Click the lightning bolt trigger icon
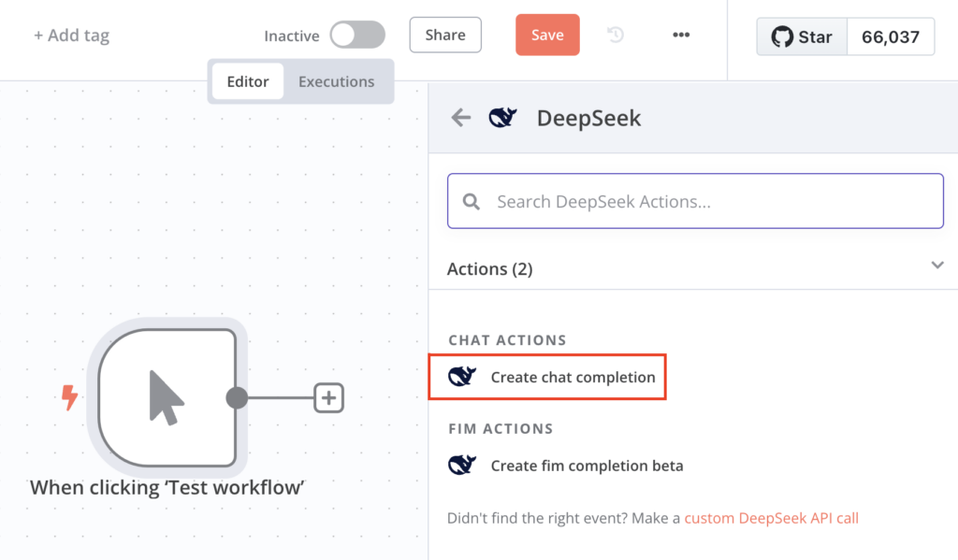Viewport: 958px width, 560px height. [x=67, y=396]
